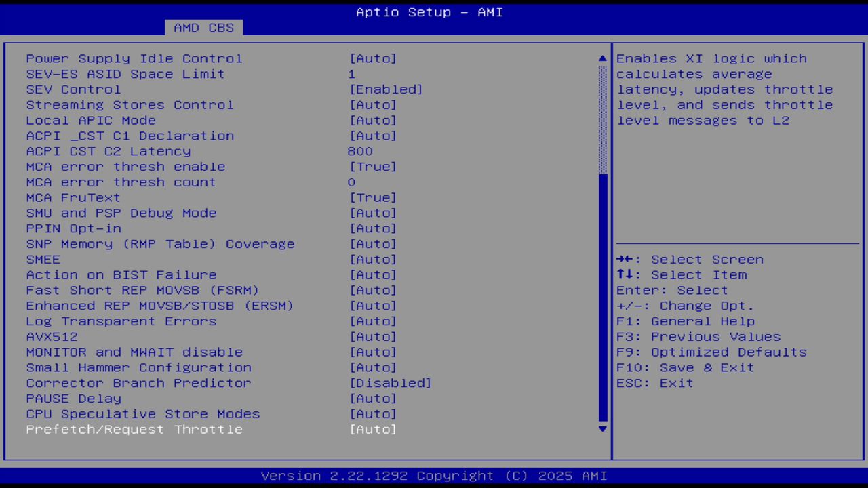Open CPU Speculative Store Modes [Auto] value

[x=373, y=414]
